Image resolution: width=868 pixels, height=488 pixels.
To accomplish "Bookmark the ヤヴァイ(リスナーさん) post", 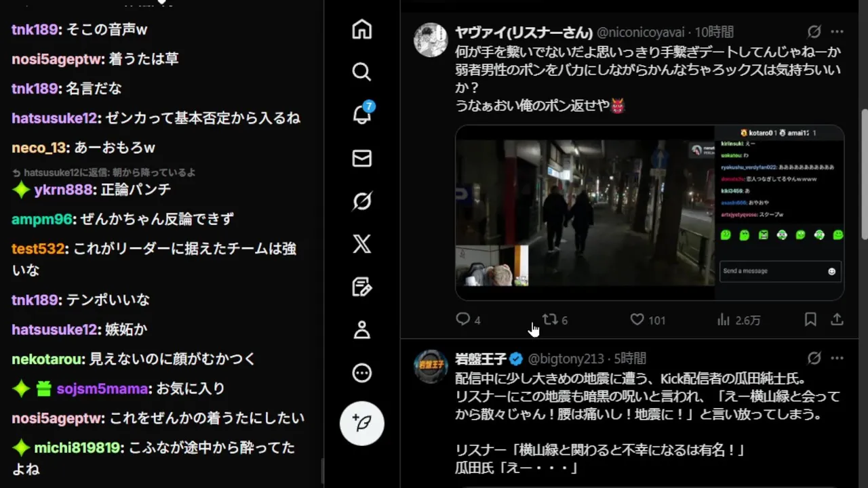I will (810, 320).
